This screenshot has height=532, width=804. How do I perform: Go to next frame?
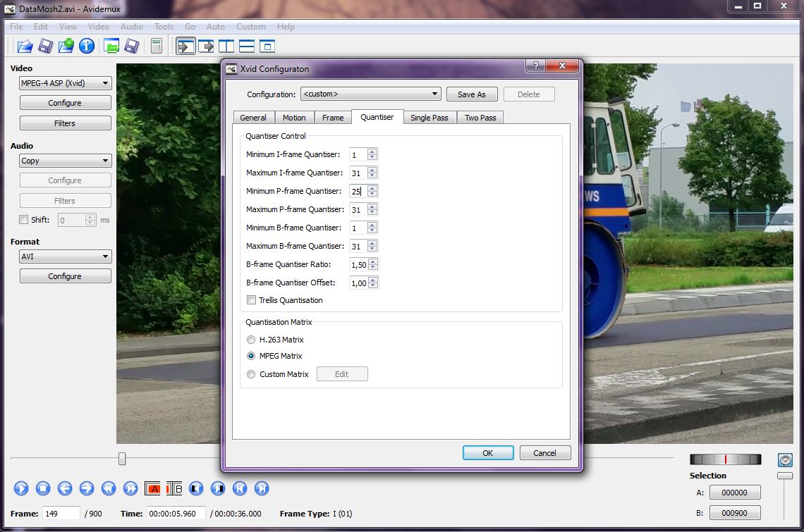[87, 488]
